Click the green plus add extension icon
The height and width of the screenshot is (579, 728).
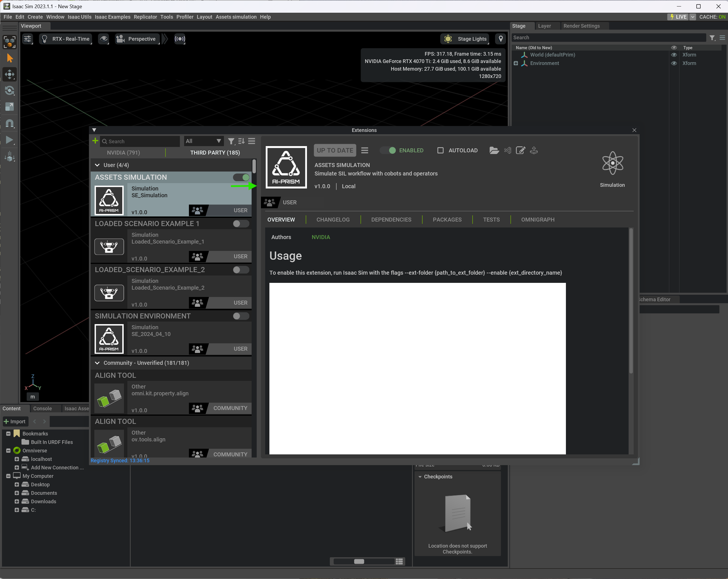95,141
